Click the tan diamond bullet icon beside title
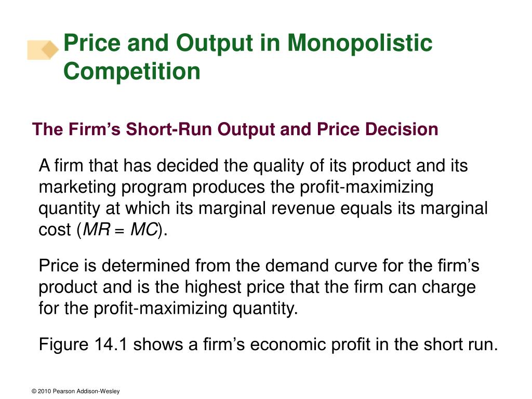This screenshot has width=532, height=399. coord(43,50)
